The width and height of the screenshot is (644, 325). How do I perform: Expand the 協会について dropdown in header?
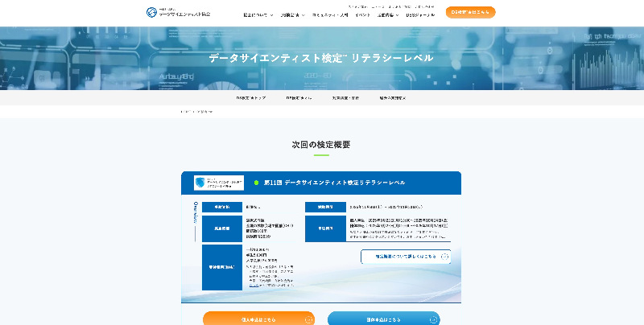tap(258, 14)
